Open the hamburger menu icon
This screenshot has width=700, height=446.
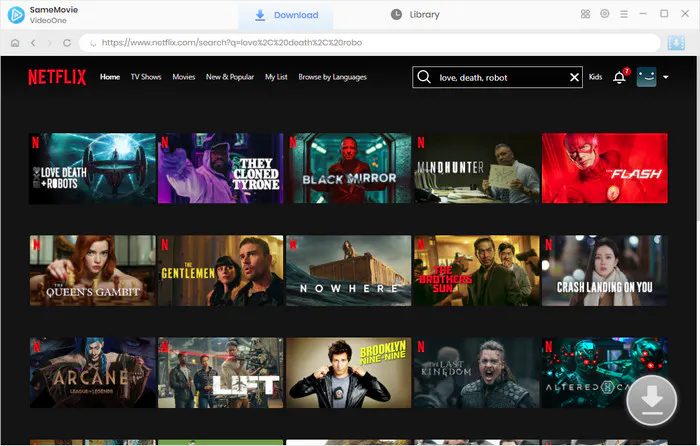[x=624, y=14]
